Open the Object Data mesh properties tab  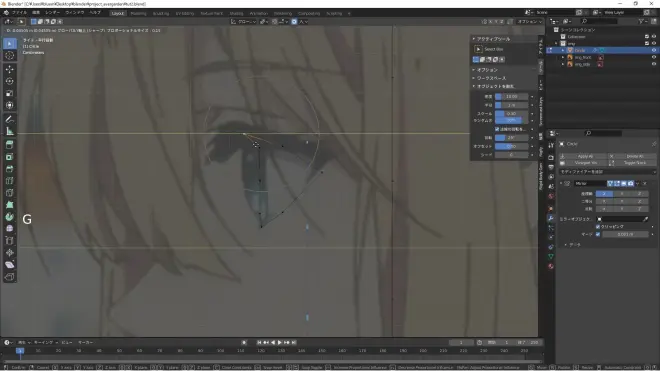coord(551,256)
